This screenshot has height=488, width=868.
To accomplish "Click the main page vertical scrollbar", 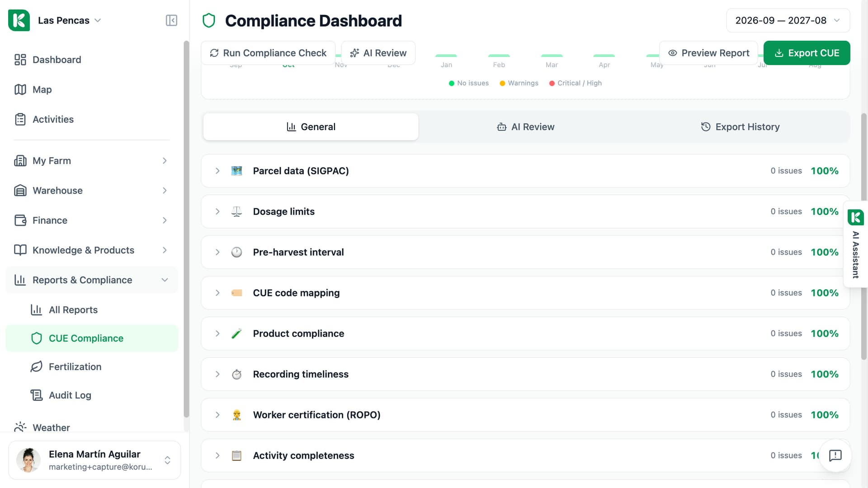I will pyautogui.click(x=863, y=236).
